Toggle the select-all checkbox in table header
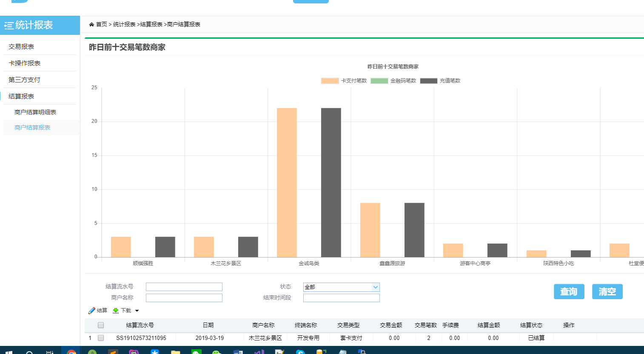 pos(101,325)
